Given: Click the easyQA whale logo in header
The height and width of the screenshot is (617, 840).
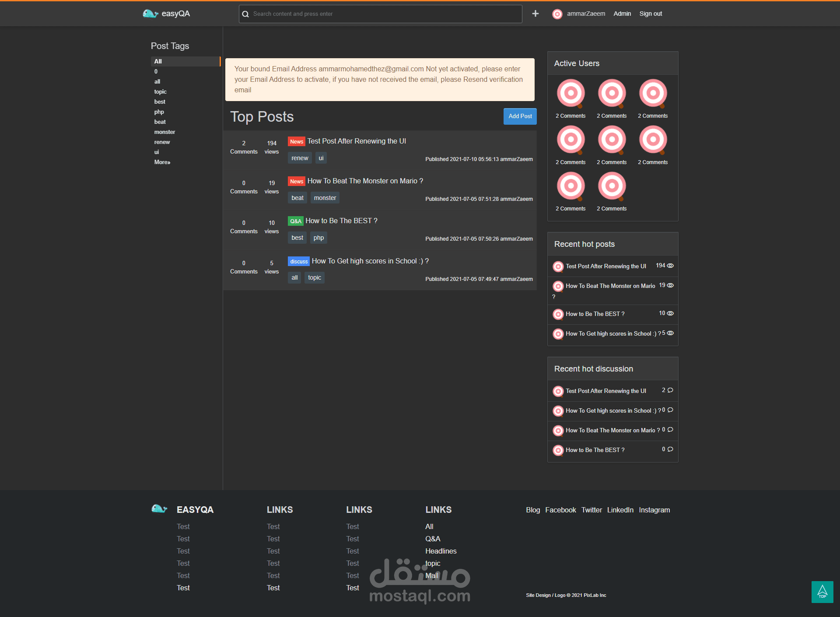Looking at the screenshot, I should point(150,14).
